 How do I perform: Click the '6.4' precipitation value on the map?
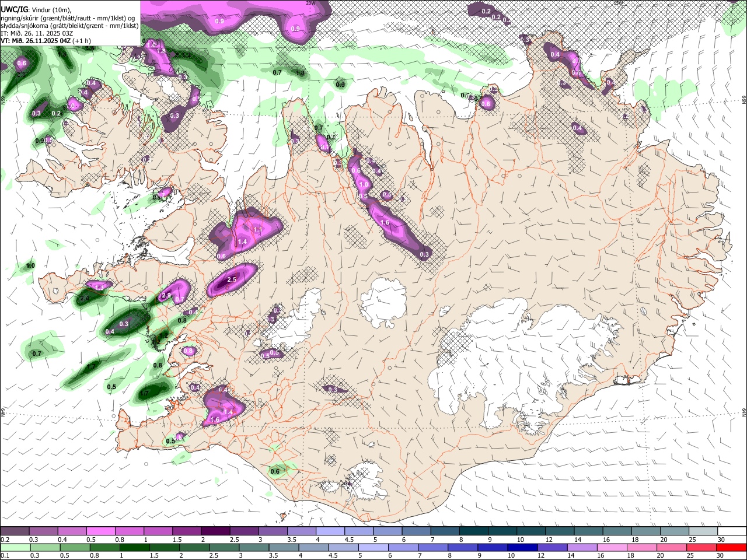point(222,390)
